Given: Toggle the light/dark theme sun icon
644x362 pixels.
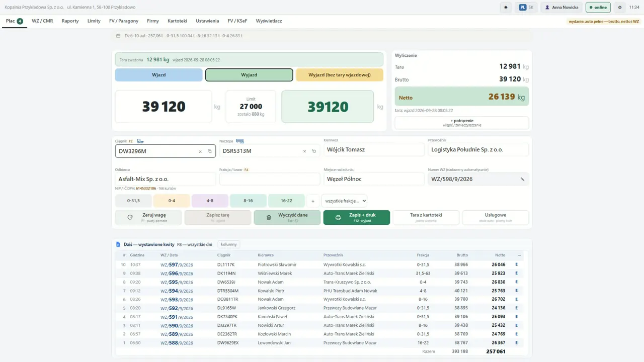Looking at the screenshot, I should 506,8.
